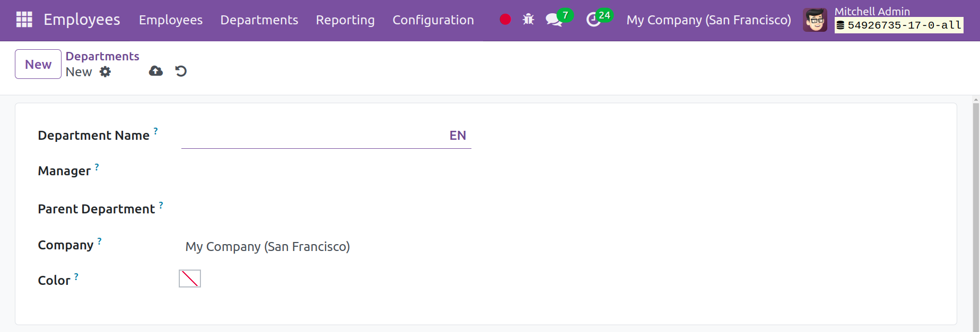This screenshot has height=332, width=980.
Task: Open the conversations messages icon
Action: (x=554, y=20)
